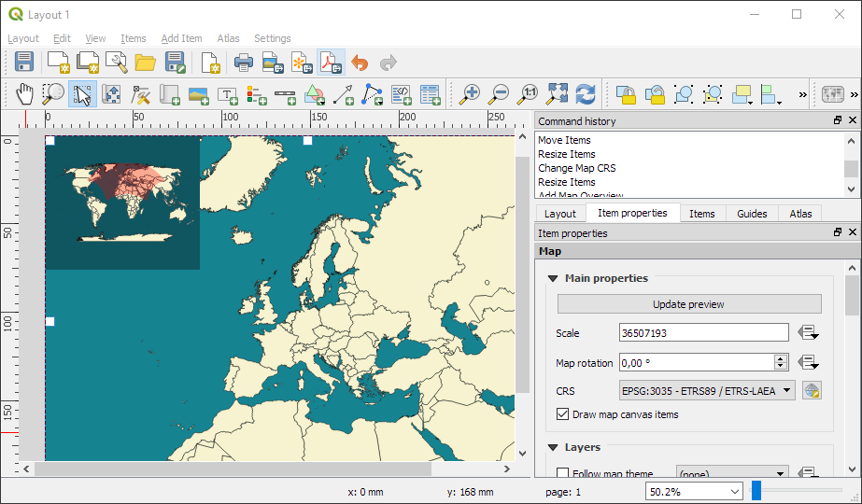862x504 pixels.
Task: Click the Lock Selected Items icon
Action: [626, 94]
